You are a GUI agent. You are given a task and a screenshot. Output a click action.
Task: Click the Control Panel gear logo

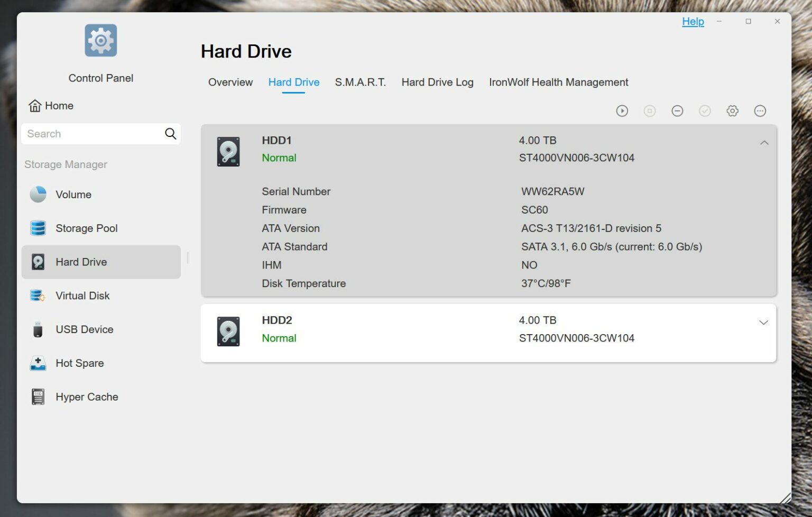(x=100, y=41)
